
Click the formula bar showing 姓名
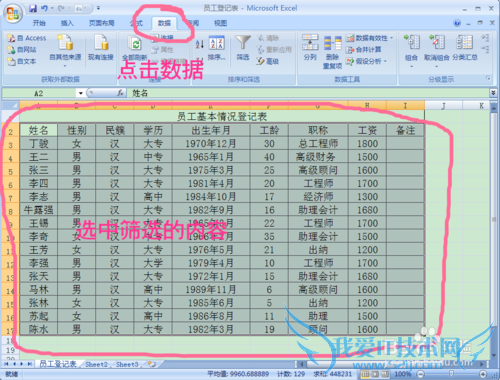[308, 93]
